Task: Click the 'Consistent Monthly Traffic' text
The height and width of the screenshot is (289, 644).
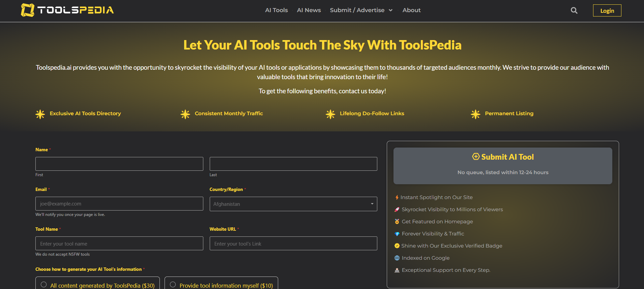Action: pos(229,114)
